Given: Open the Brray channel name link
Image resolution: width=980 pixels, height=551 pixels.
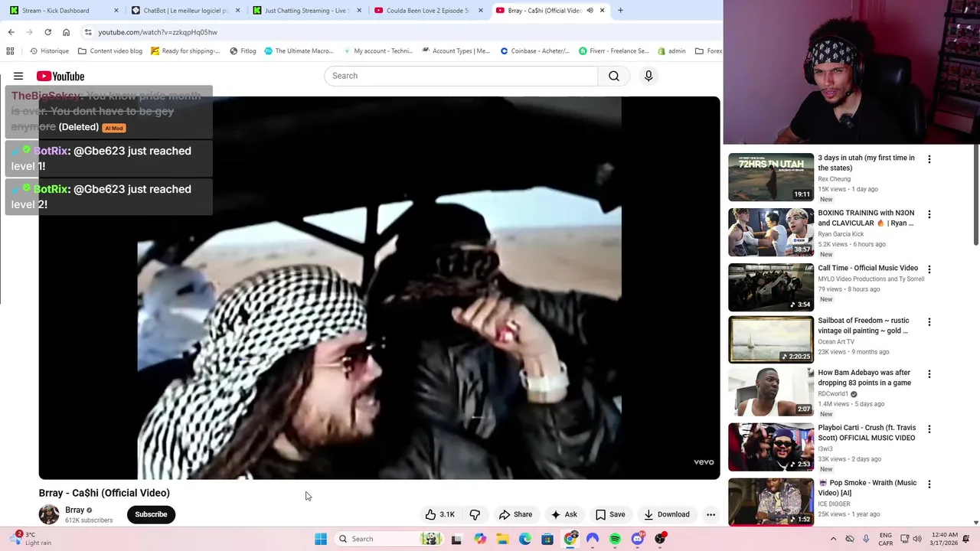Looking at the screenshot, I should pos(74,510).
